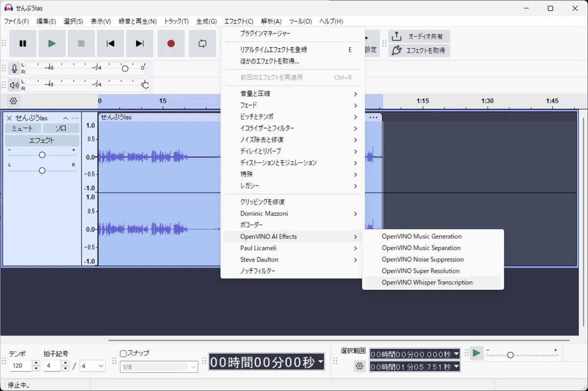588x391 pixels.
Task: Expand the ピッチとテンポ submenu
Action: click(293, 117)
